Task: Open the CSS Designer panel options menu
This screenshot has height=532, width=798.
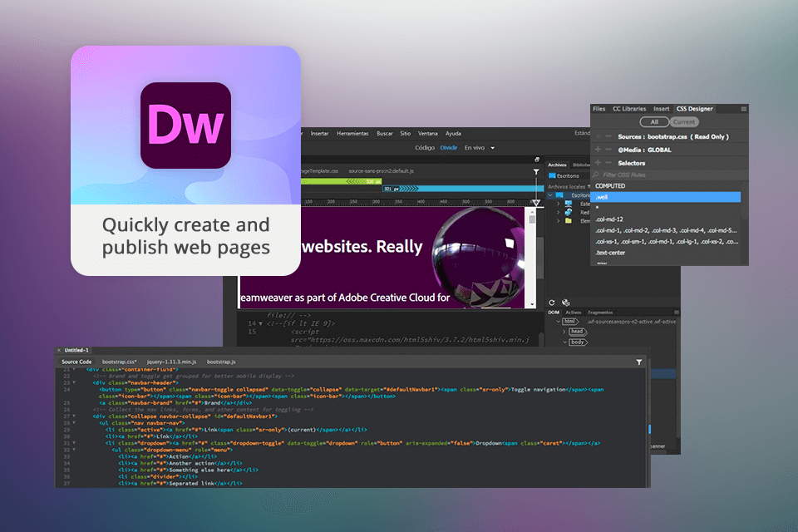Action: tap(743, 109)
